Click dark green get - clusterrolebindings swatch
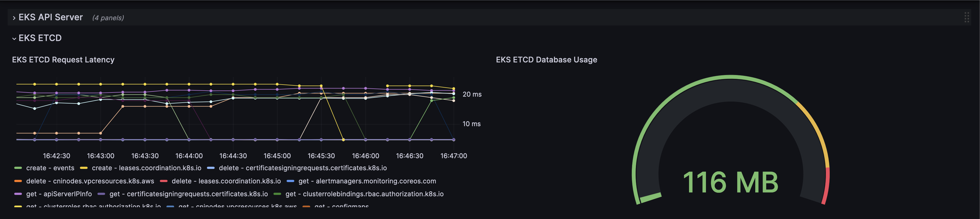980x219 pixels. (x=277, y=194)
